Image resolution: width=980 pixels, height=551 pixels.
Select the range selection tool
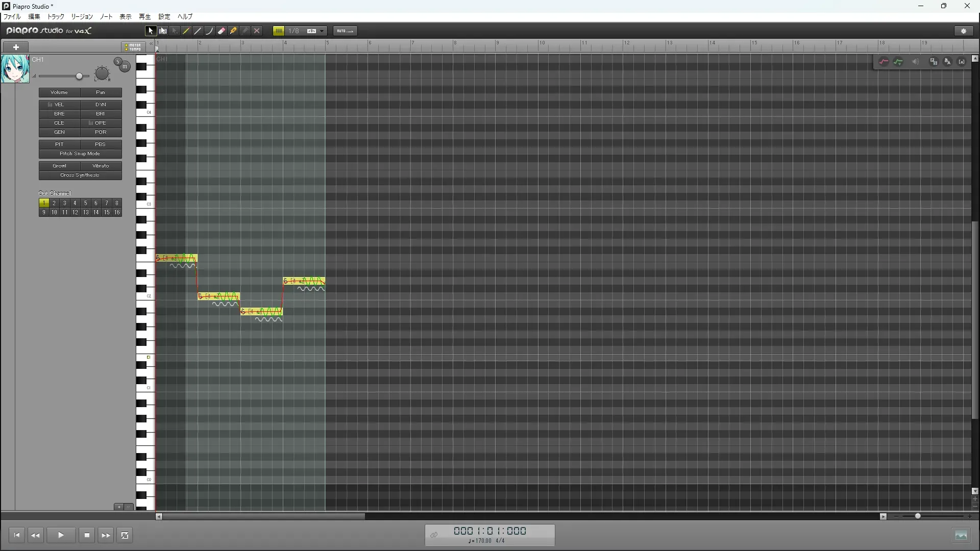pyautogui.click(x=163, y=31)
